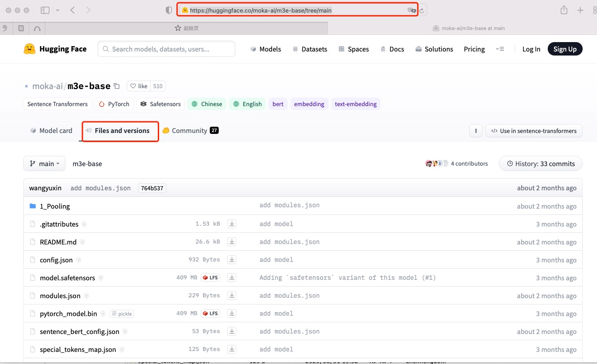597x364 pixels.
Task: Click the Safari share icon
Action: click(564, 10)
